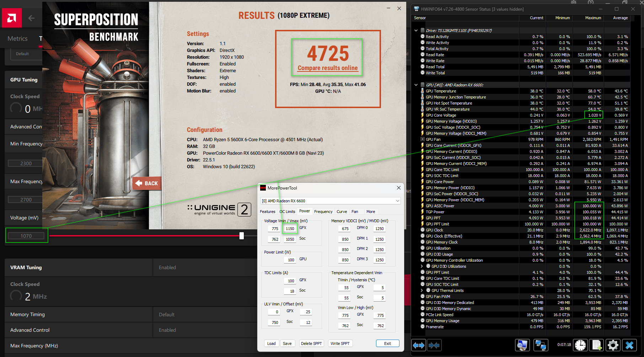
Task: Click the Exit button in MorePowerTool
Action: click(x=387, y=343)
